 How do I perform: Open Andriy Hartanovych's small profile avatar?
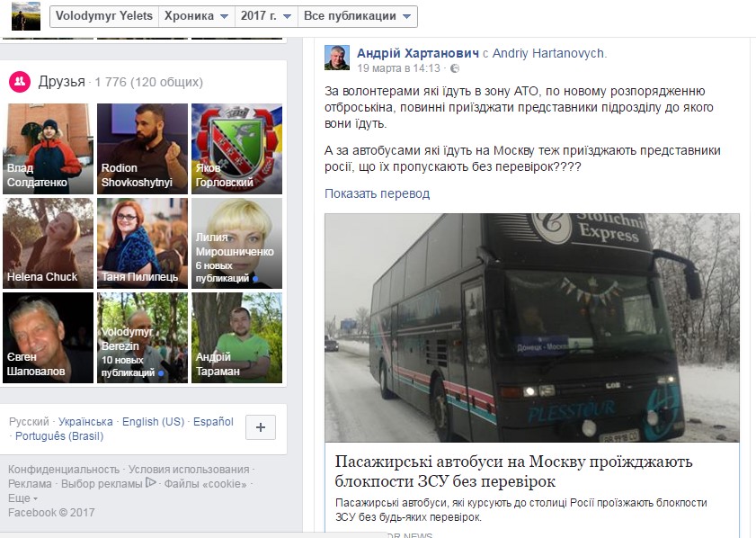click(337, 58)
